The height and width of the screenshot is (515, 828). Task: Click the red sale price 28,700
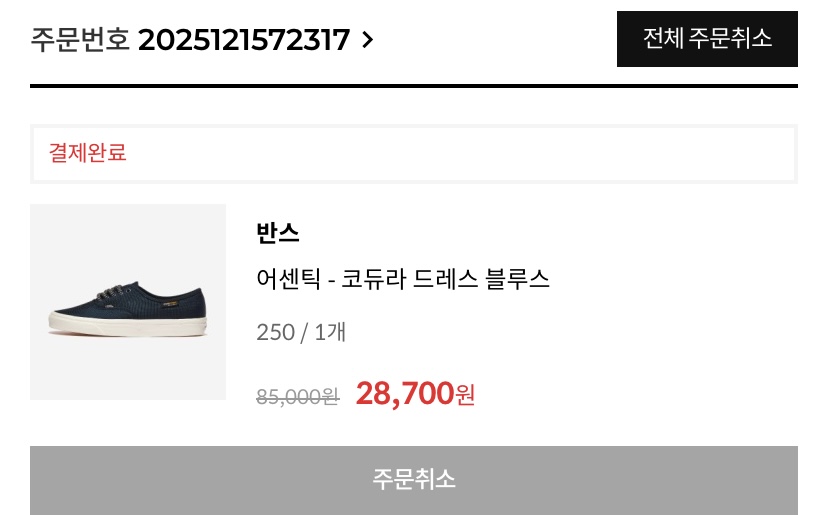click(405, 394)
